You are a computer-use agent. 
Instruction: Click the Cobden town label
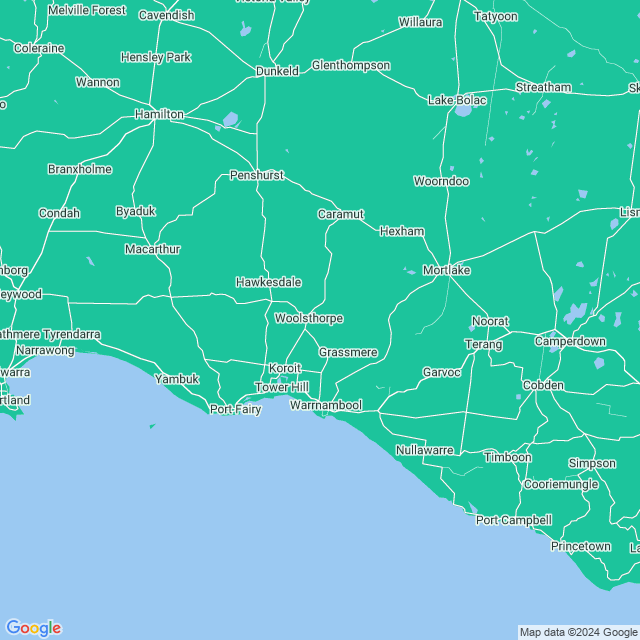point(543,385)
